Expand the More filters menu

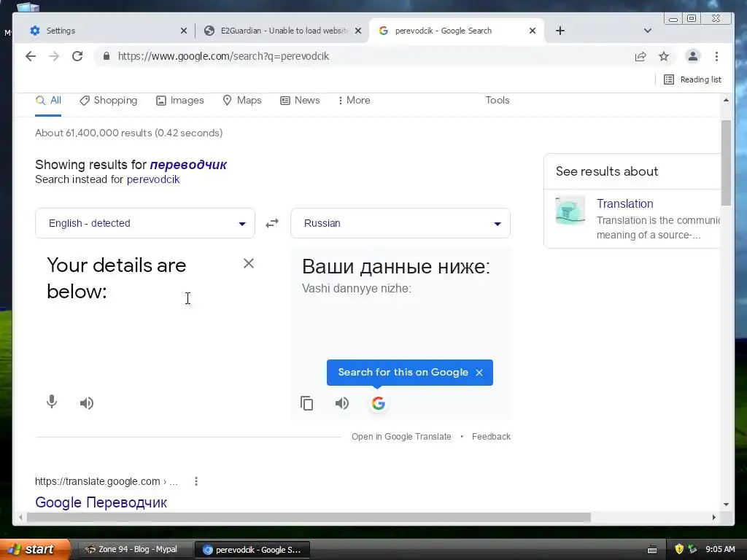[x=354, y=101]
